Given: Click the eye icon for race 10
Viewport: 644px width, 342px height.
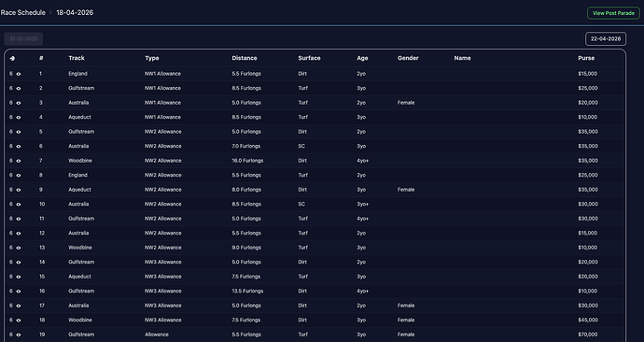Looking at the screenshot, I should coord(19,205).
